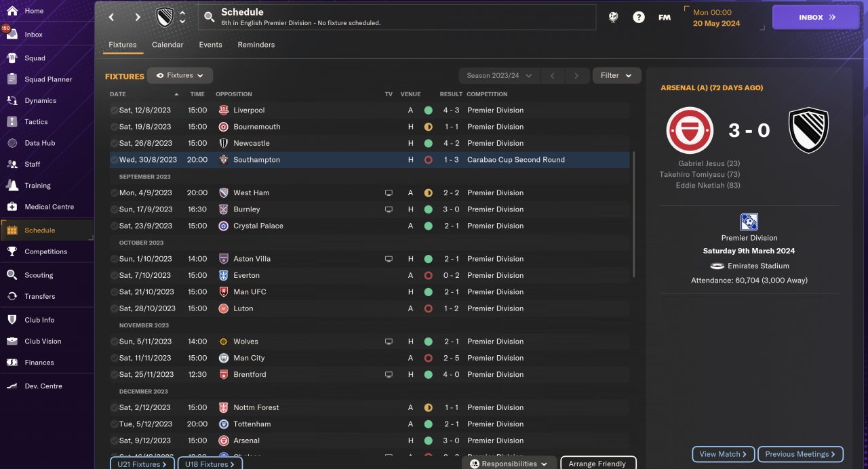Click the View Match button
Viewport: 868px width, 469px height.
click(x=724, y=454)
